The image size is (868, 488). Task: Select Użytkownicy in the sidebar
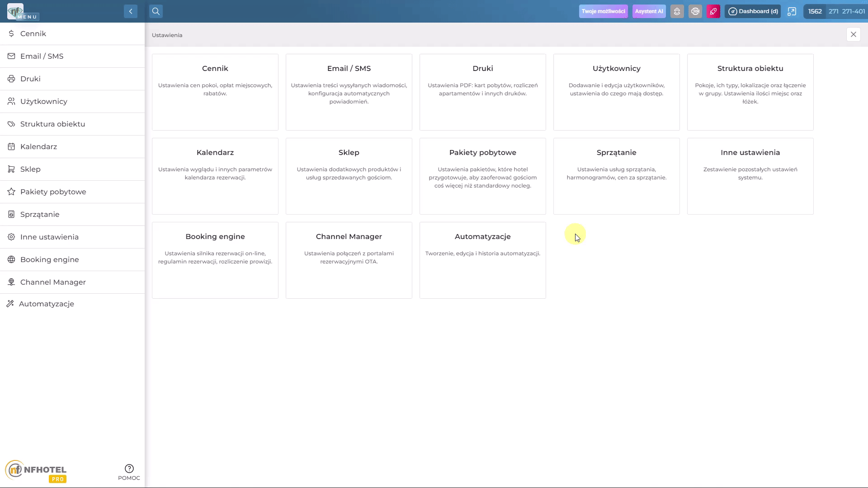[72, 102]
